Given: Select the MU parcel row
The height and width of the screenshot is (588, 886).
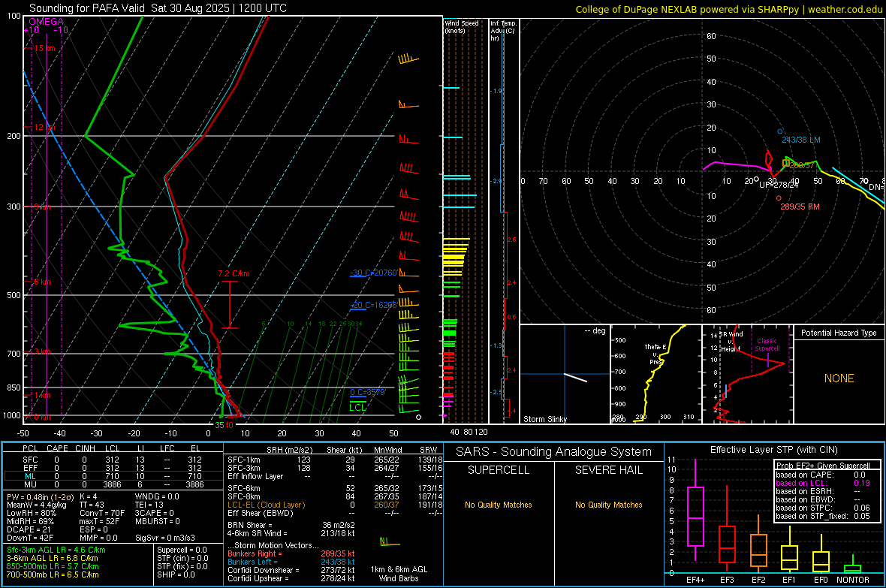Looking at the screenshot, I should pos(113,484).
